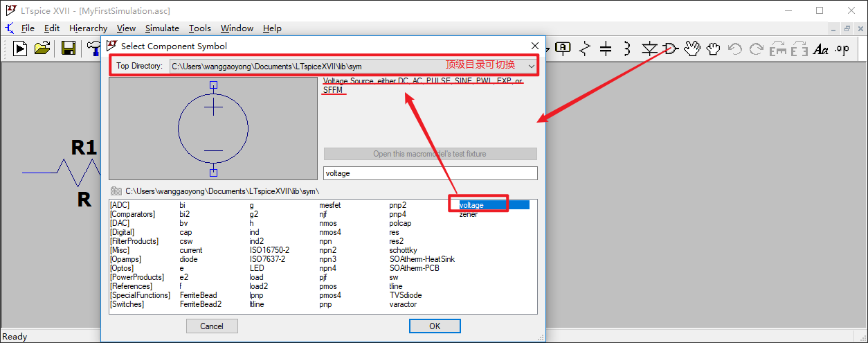Image resolution: width=868 pixels, height=343 pixels.
Task: Click the LTspice icon beside File menu
Action: [x=9, y=28]
